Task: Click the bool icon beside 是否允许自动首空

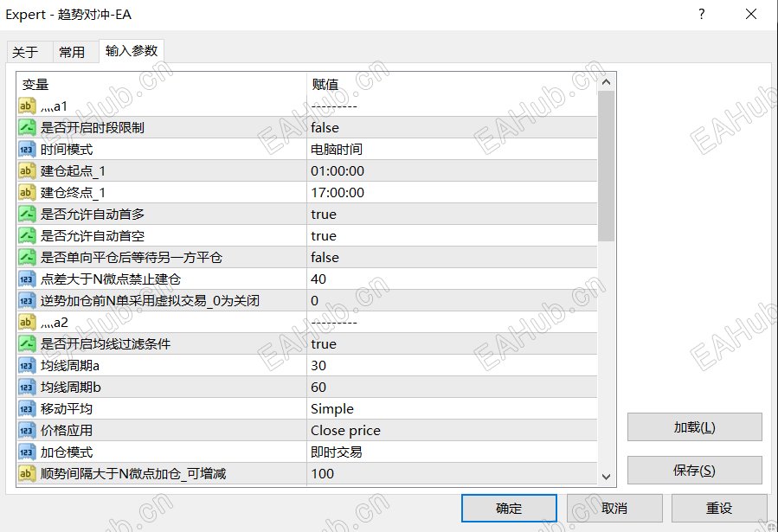Action: pos(27,235)
